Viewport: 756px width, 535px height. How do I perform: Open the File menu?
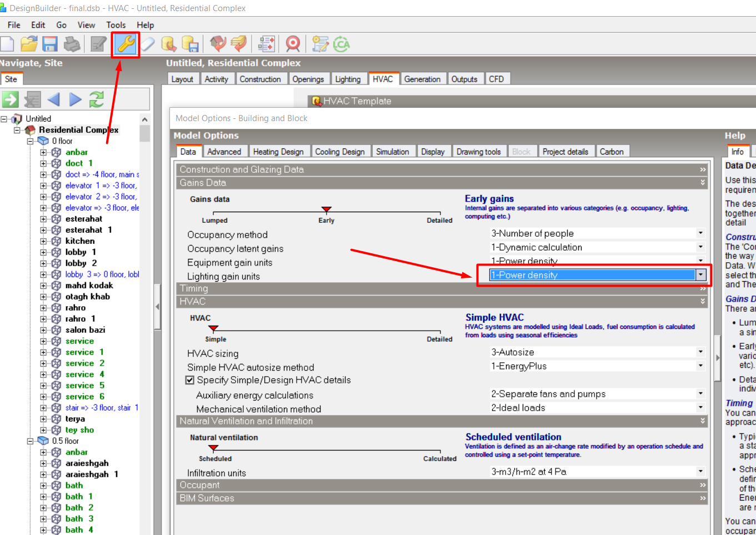coord(14,25)
